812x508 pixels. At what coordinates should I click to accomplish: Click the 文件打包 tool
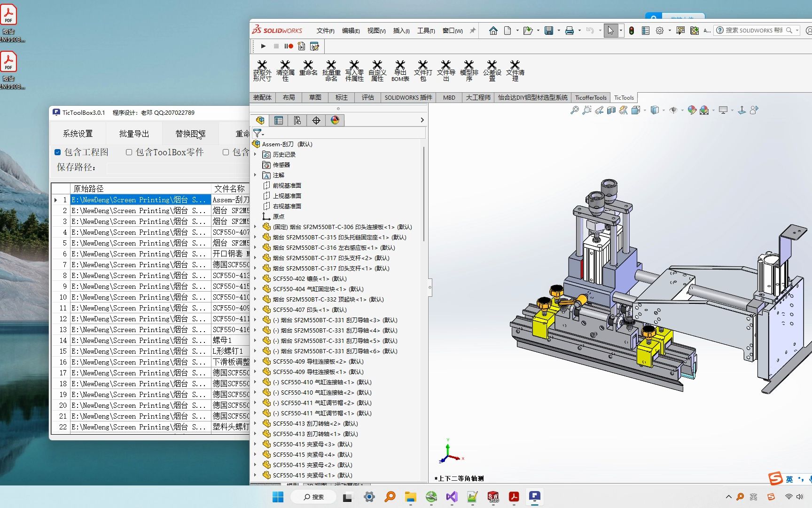[423, 71]
